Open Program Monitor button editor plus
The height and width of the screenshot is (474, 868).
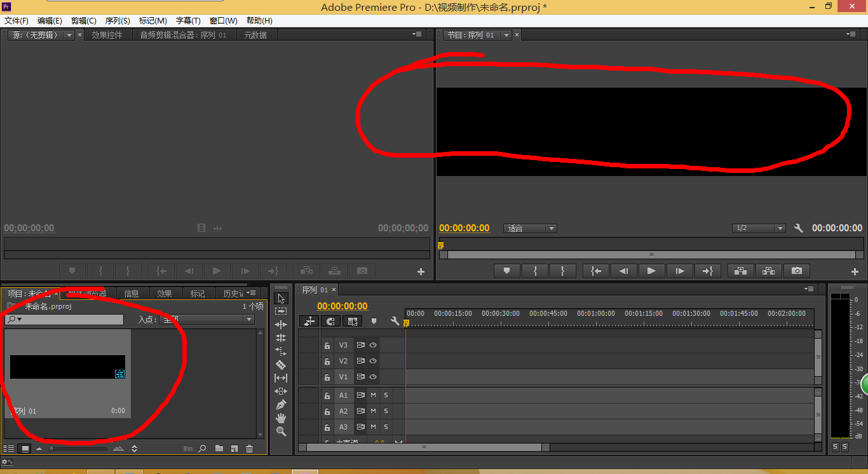(855, 271)
